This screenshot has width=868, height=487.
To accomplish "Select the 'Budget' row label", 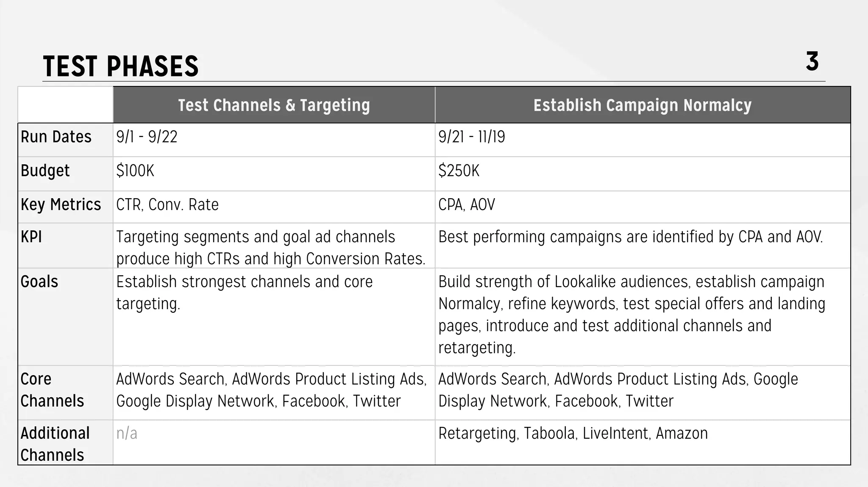I will click(x=45, y=171).
